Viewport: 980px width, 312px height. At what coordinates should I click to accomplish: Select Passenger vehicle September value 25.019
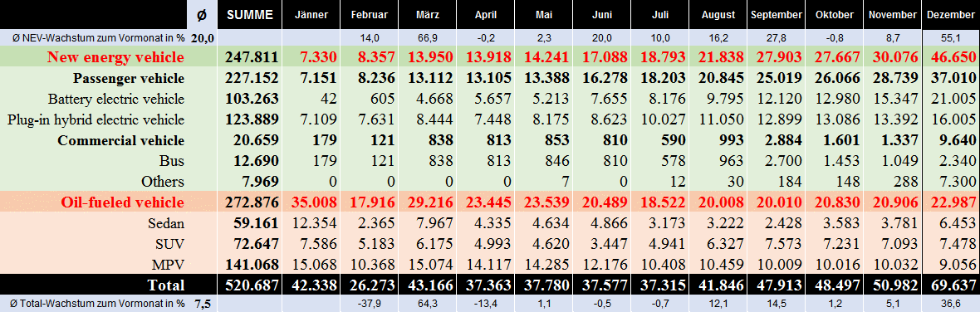779,79
